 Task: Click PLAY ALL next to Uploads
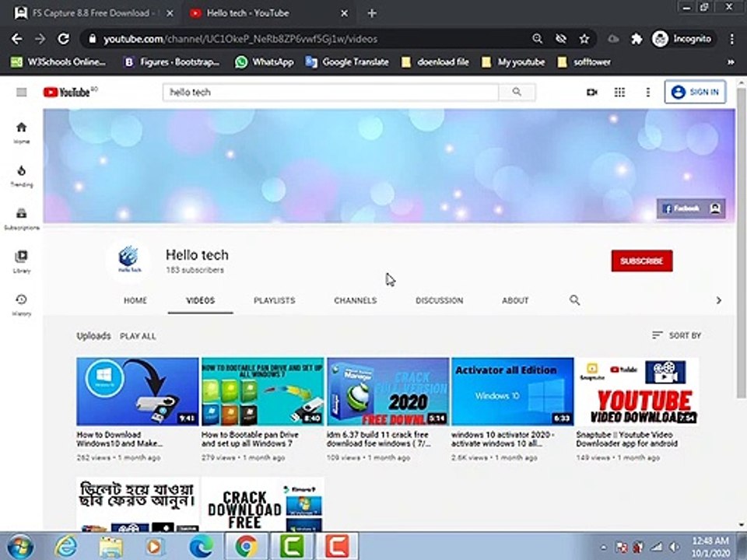(x=138, y=336)
